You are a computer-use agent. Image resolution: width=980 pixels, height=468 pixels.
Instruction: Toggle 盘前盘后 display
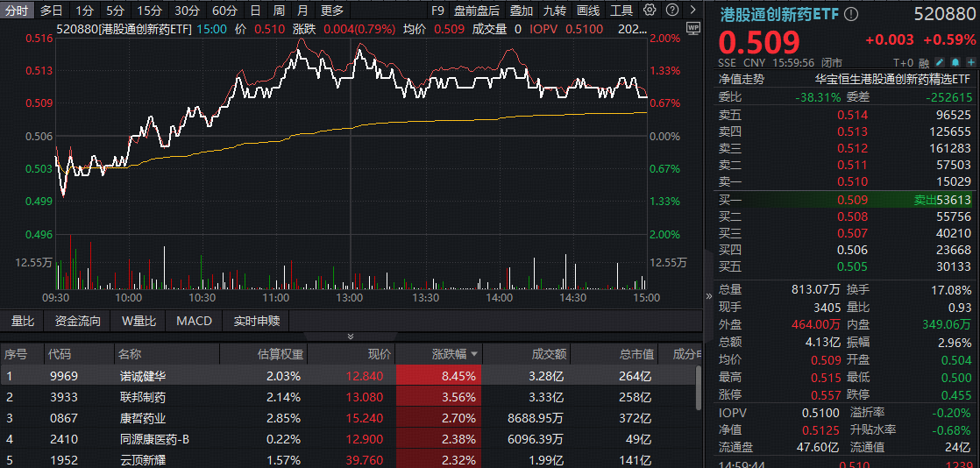[477, 11]
